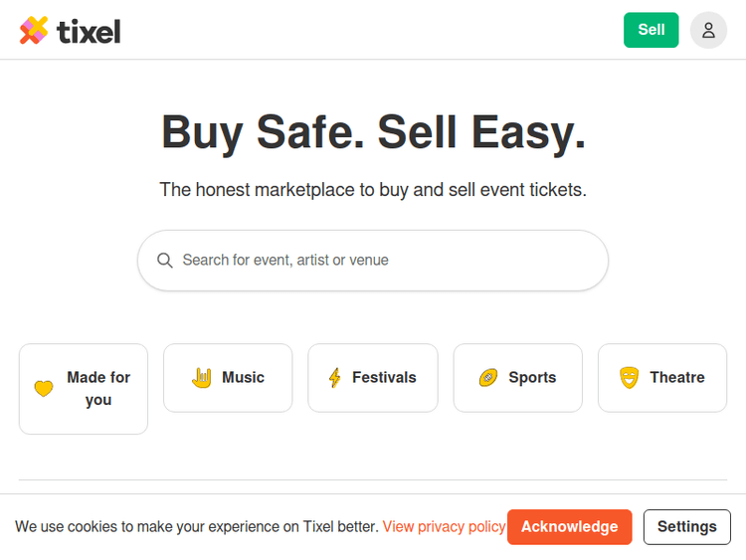Click the yellow heart icon

pyautogui.click(x=44, y=389)
